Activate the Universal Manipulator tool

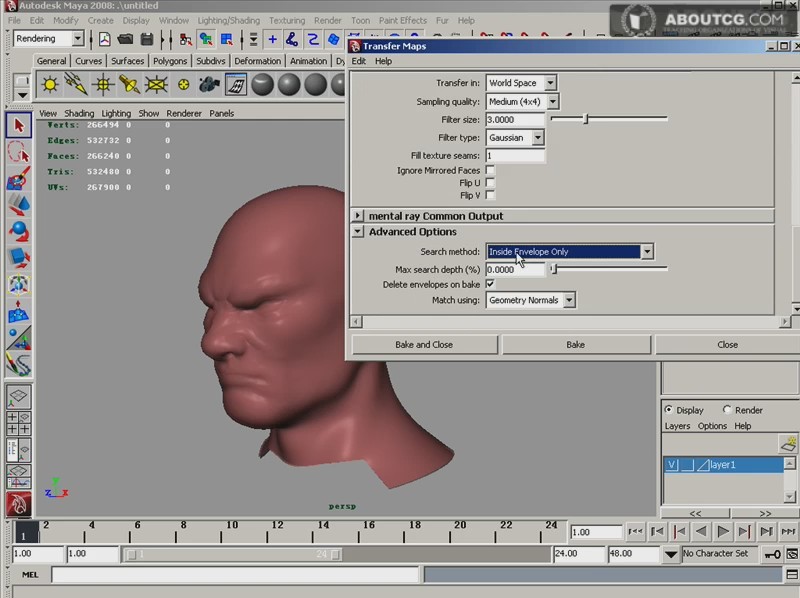click(19, 285)
